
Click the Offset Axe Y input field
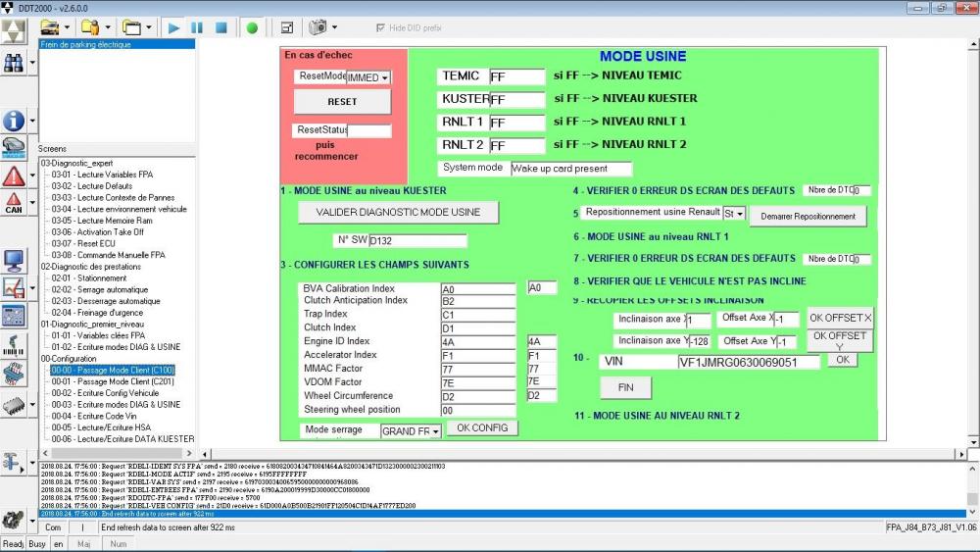click(x=786, y=342)
